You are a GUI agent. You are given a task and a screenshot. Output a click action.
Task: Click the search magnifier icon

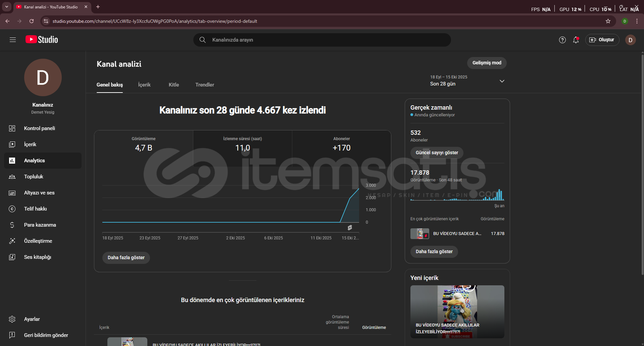[x=202, y=40]
